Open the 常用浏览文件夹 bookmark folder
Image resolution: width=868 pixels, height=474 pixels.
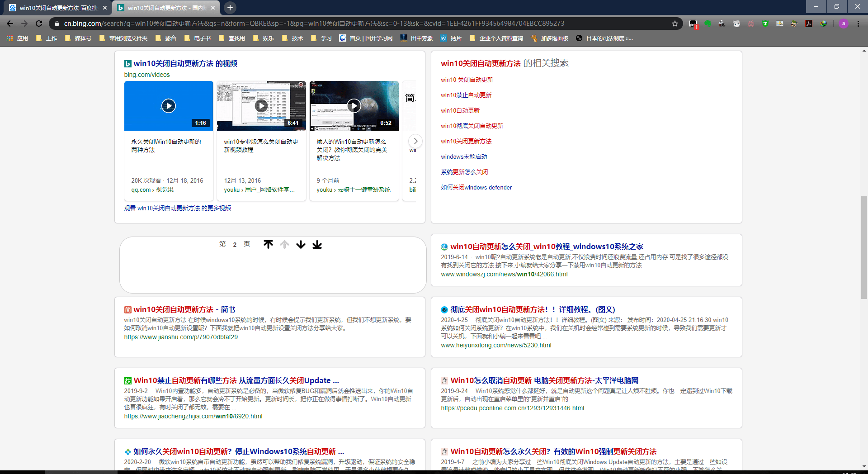123,38
